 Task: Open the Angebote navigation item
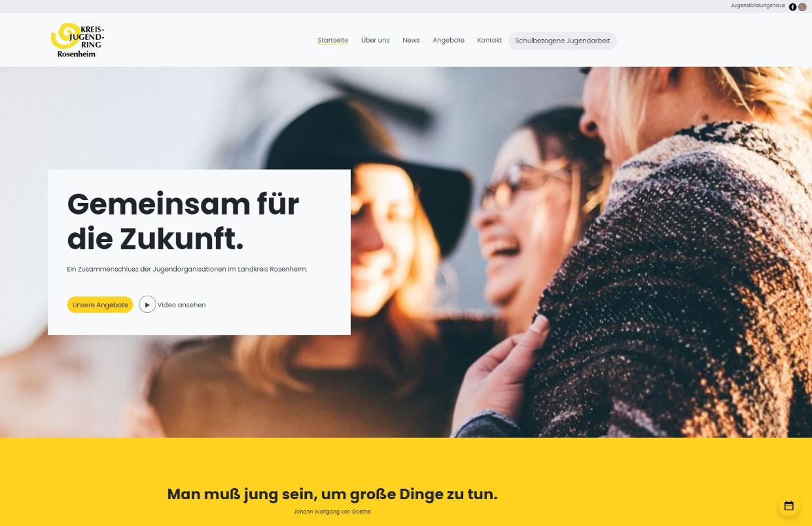pyautogui.click(x=449, y=41)
